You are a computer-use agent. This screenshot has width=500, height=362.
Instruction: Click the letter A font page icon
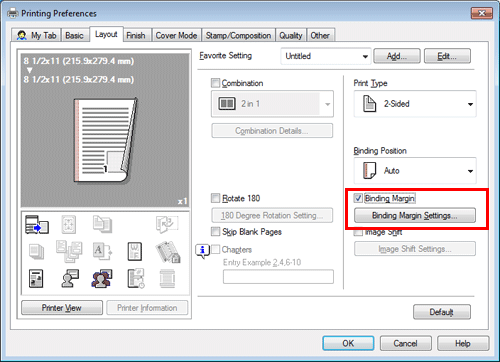(x=102, y=251)
